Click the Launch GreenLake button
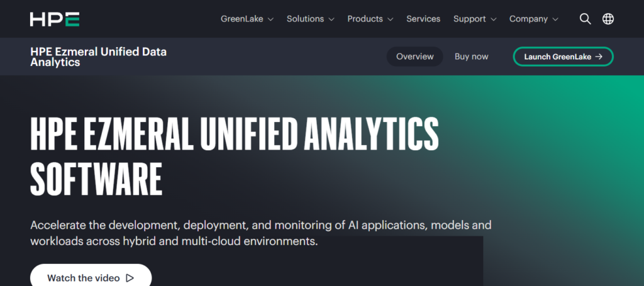 pyautogui.click(x=563, y=57)
